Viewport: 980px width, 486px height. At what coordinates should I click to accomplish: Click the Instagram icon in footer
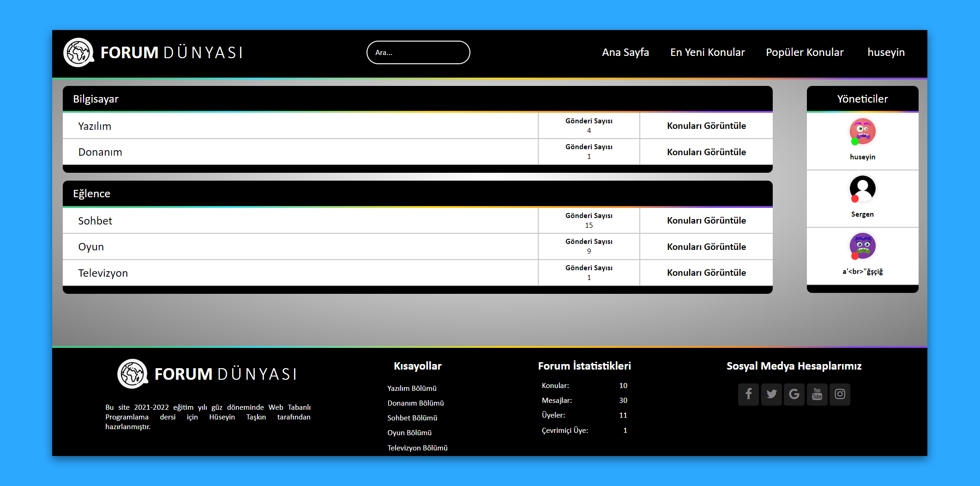pos(840,394)
